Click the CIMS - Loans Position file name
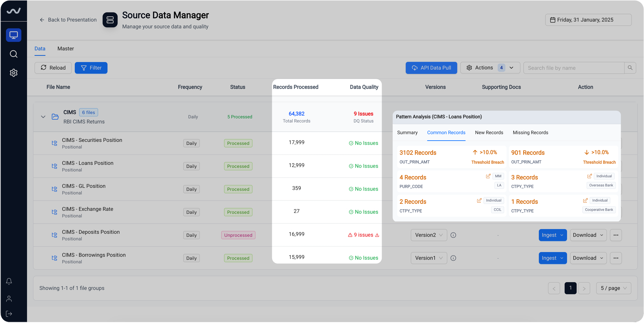644x323 pixels. pyautogui.click(x=88, y=163)
